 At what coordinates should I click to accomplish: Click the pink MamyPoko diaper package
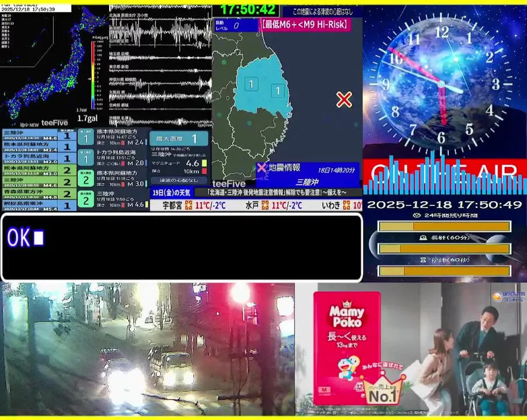(x=347, y=348)
